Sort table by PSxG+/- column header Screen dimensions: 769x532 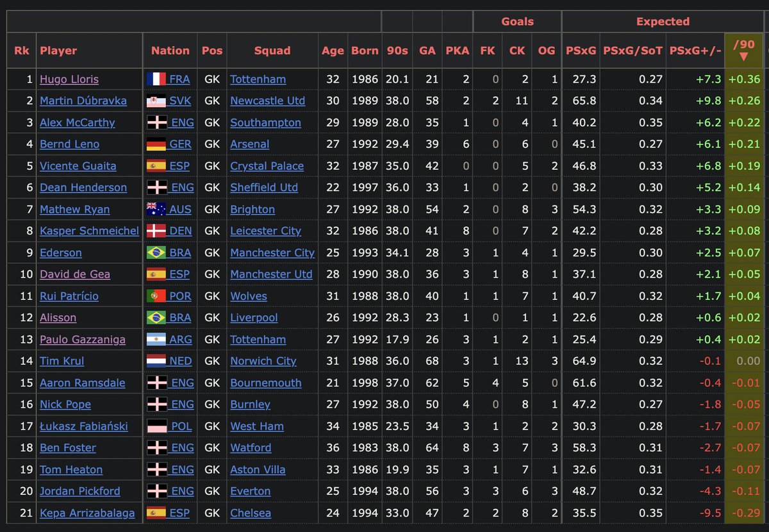[x=695, y=51]
